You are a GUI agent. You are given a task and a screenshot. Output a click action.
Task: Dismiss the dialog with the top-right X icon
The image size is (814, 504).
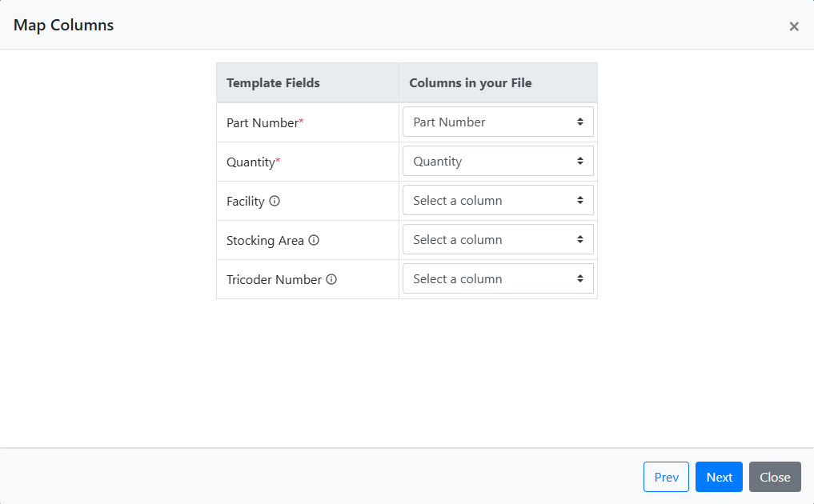pyautogui.click(x=794, y=26)
